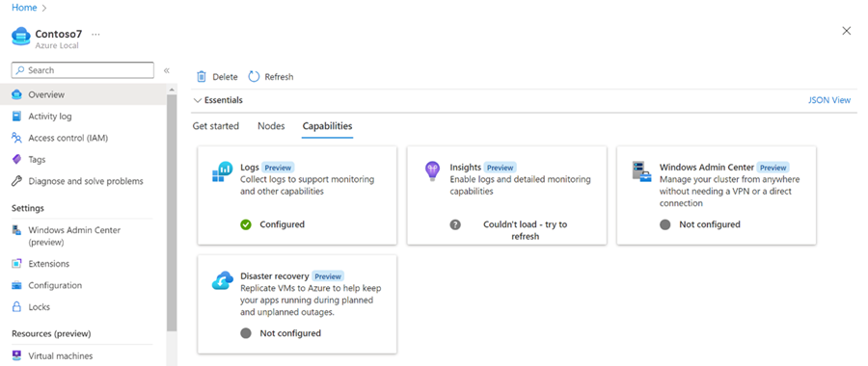This screenshot has width=868, height=366.
Task: Open the JSON View link
Action: tap(829, 100)
